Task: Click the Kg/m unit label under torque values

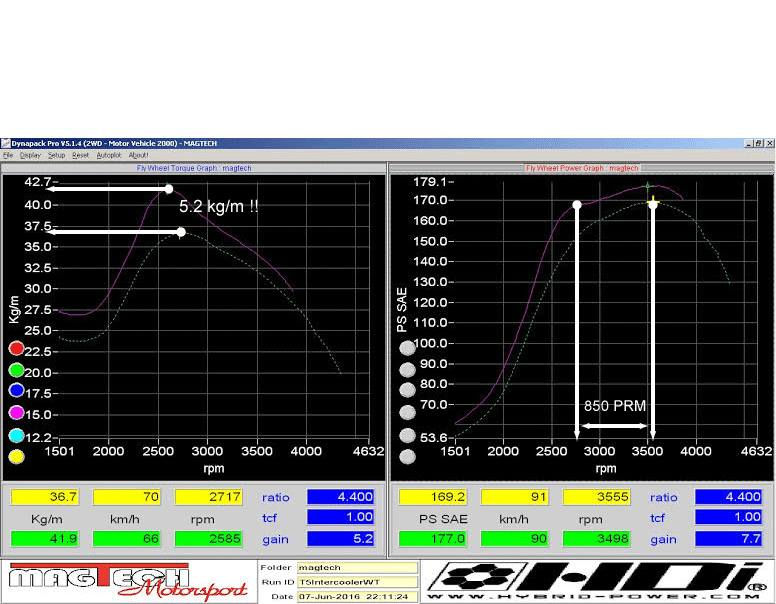Action: point(47,519)
